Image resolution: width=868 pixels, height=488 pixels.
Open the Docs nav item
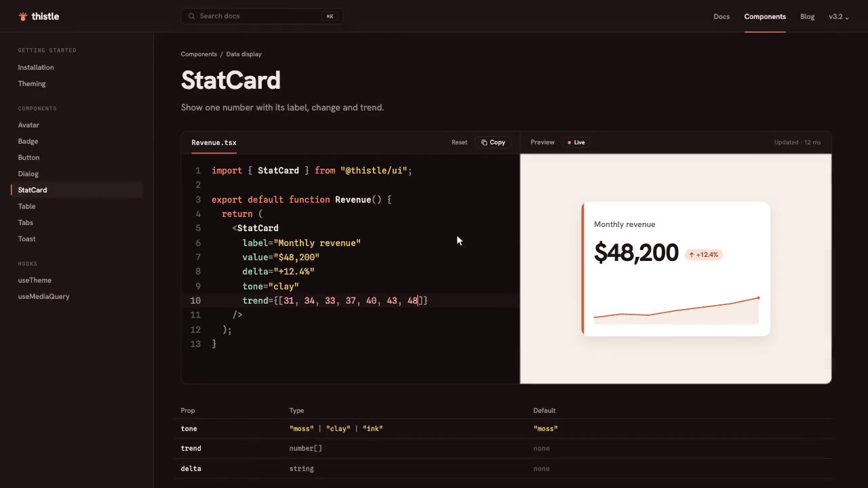[x=722, y=16]
